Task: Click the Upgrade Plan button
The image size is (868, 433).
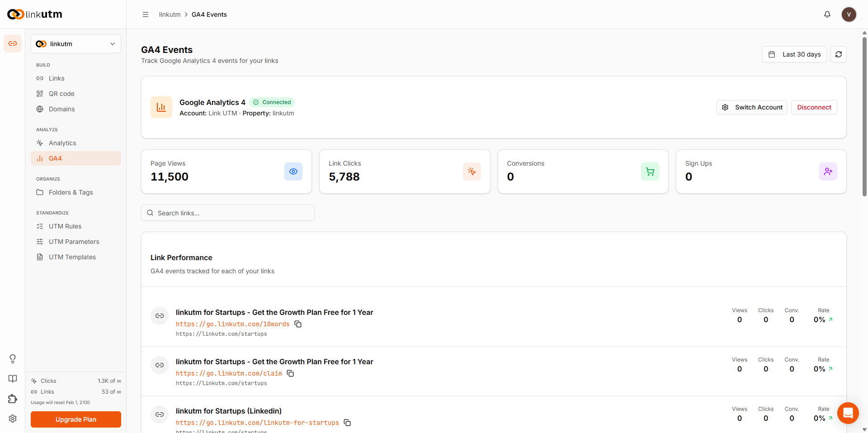Action: [x=76, y=419]
